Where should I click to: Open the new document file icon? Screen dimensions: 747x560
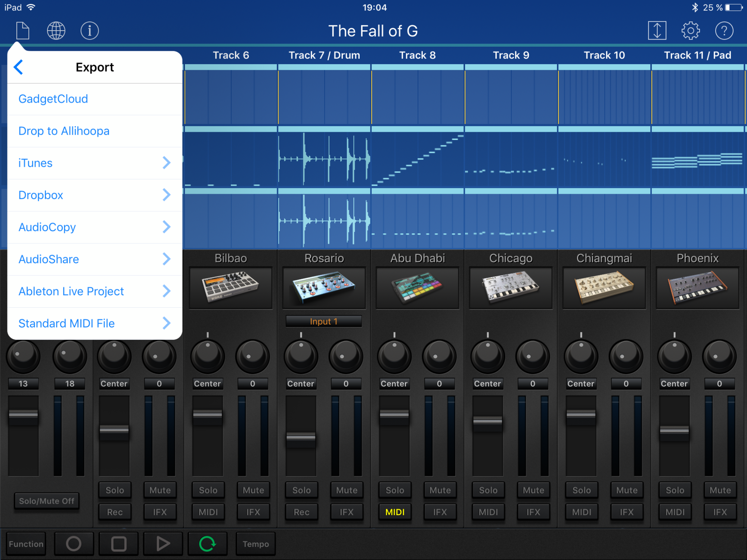(23, 31)
